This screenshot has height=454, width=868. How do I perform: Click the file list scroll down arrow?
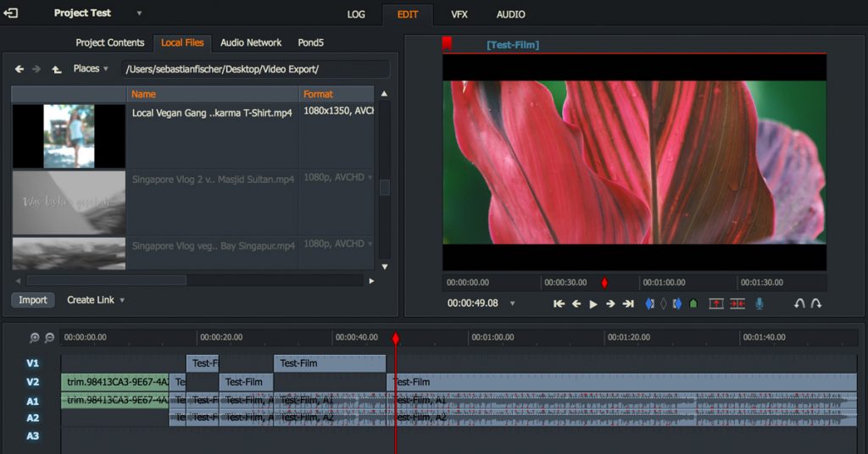pos(384,267)
